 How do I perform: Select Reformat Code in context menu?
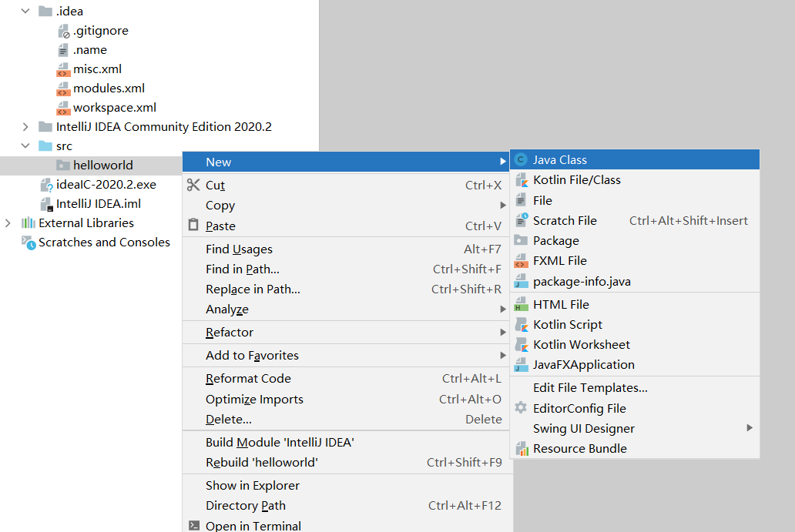(x=248, y=379)
